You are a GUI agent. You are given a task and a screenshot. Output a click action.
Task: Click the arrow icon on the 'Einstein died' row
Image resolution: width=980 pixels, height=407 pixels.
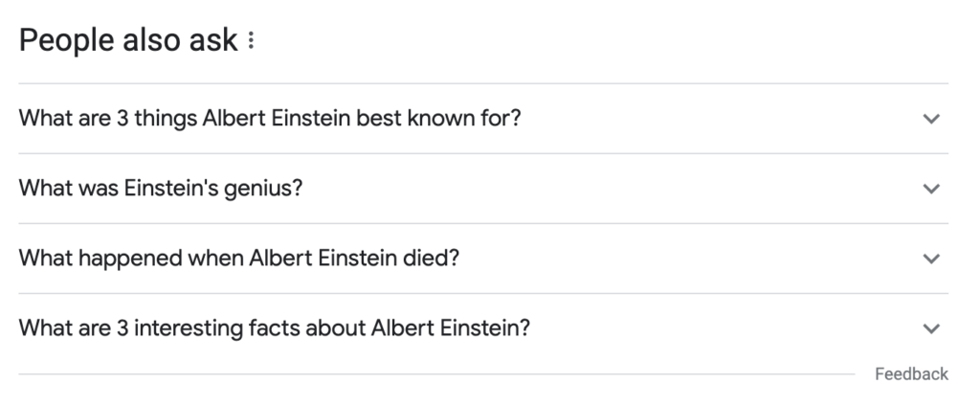coord(931,259)
